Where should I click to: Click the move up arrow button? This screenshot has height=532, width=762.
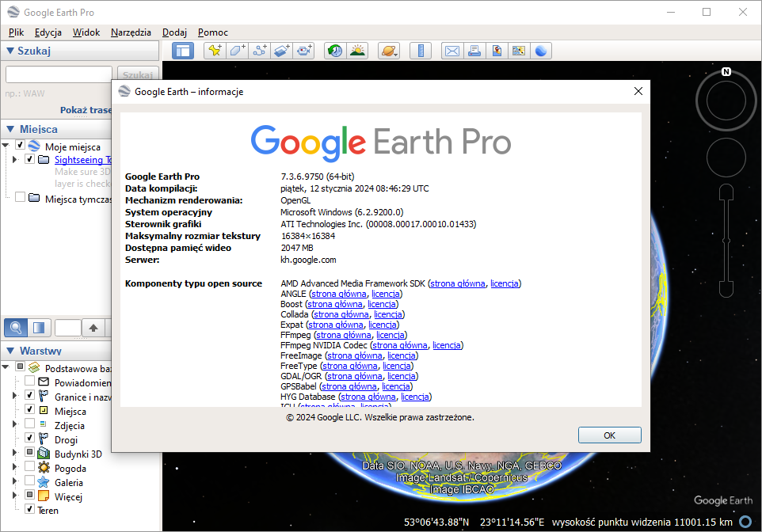point(93,328)
